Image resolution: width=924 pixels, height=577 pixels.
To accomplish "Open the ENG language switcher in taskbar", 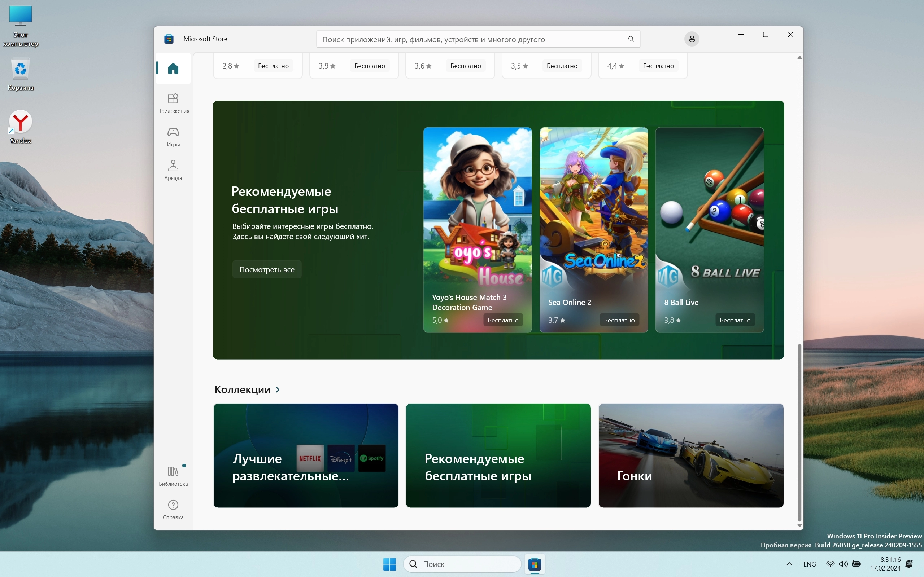I will point(809,564).
